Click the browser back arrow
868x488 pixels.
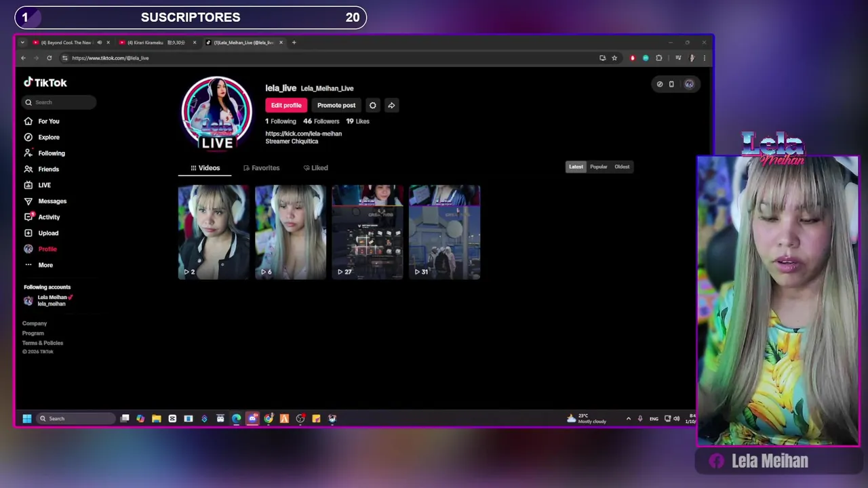23,58
